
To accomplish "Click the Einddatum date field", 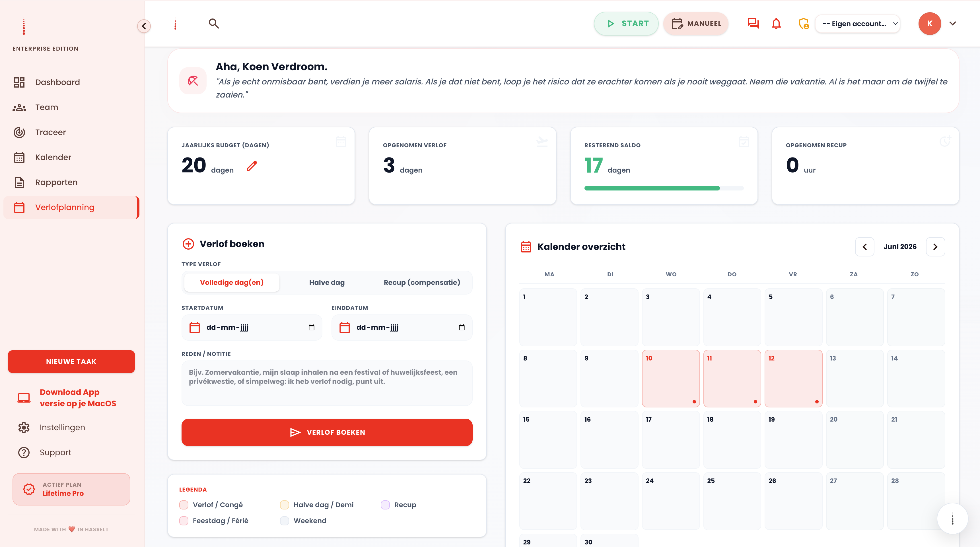I will pyautogui.click(x=402, y=327).
